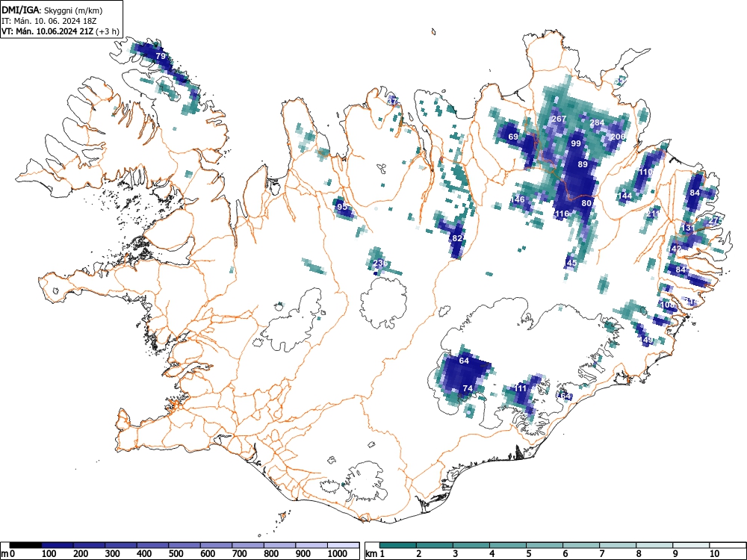Click the "m 0" label of the metres legend

pos(7,554)
